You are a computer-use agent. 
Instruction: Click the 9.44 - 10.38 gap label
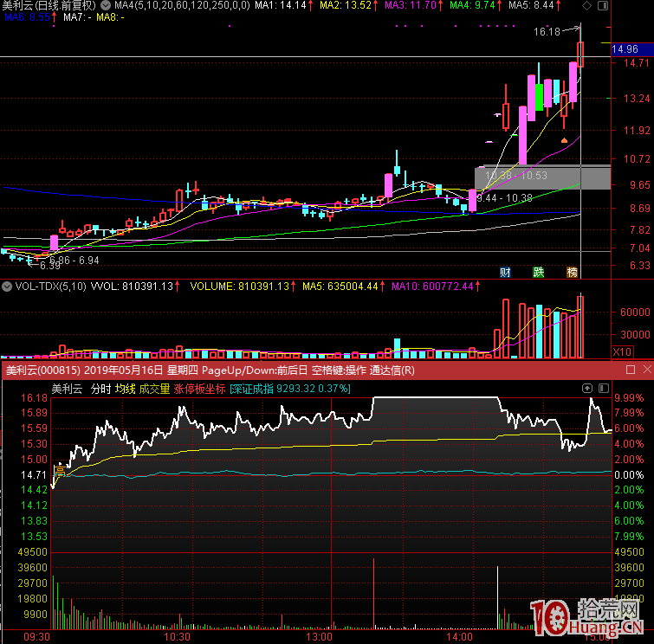click(x=505, y=198)
